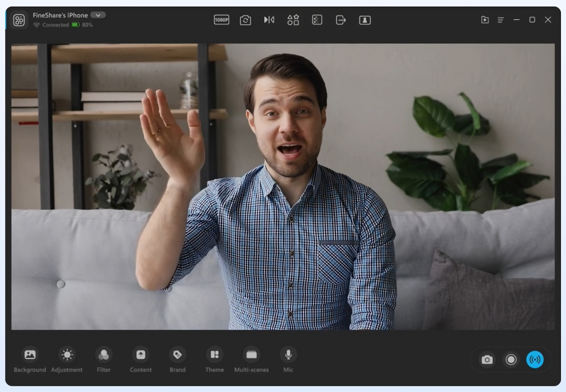
Task: Open the shapes effects icon in top toolbar
Action: 293,20
